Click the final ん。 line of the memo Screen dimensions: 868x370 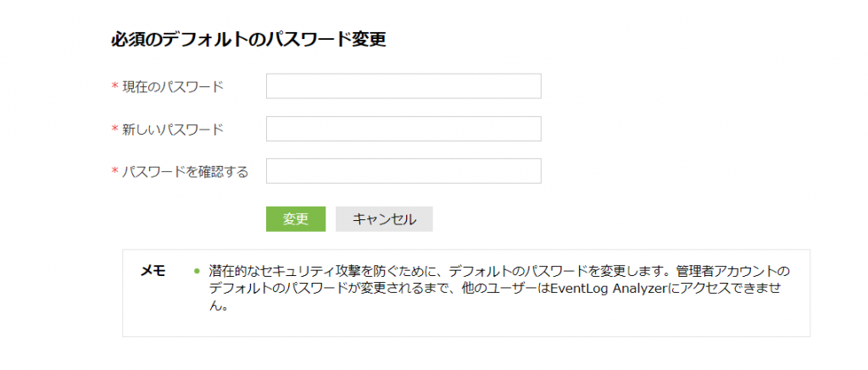pyautogui.click(x=219, y=305)
